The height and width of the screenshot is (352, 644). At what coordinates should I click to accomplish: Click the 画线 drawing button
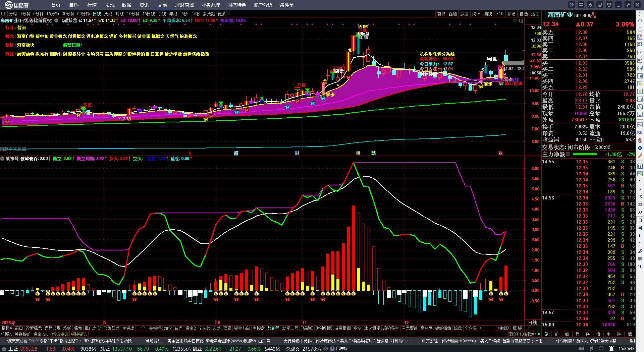point(488,14)
